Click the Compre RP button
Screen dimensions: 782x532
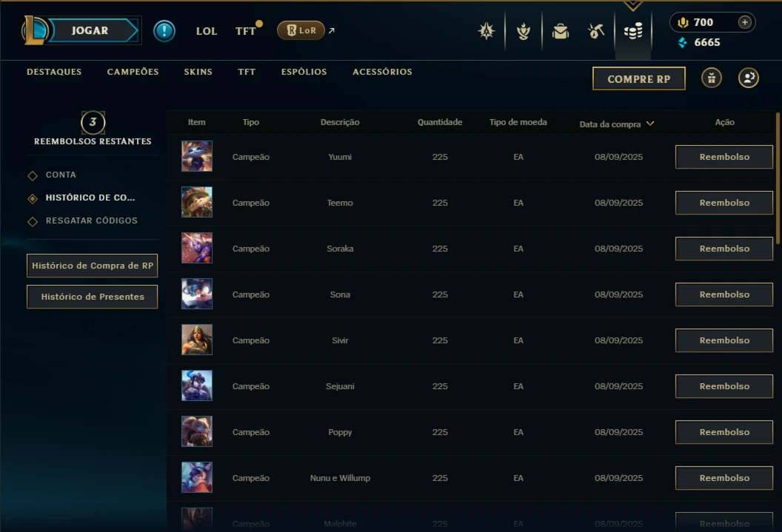tap(639, 78)
